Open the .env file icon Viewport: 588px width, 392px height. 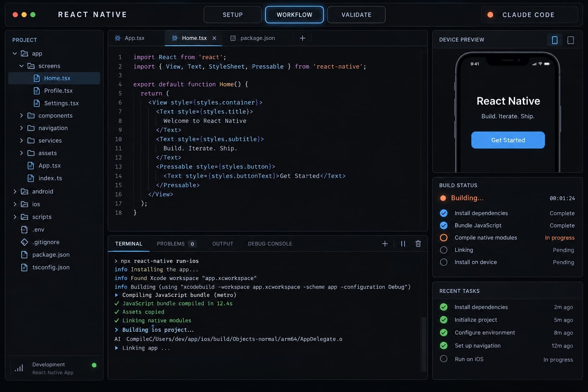point(24,230)
